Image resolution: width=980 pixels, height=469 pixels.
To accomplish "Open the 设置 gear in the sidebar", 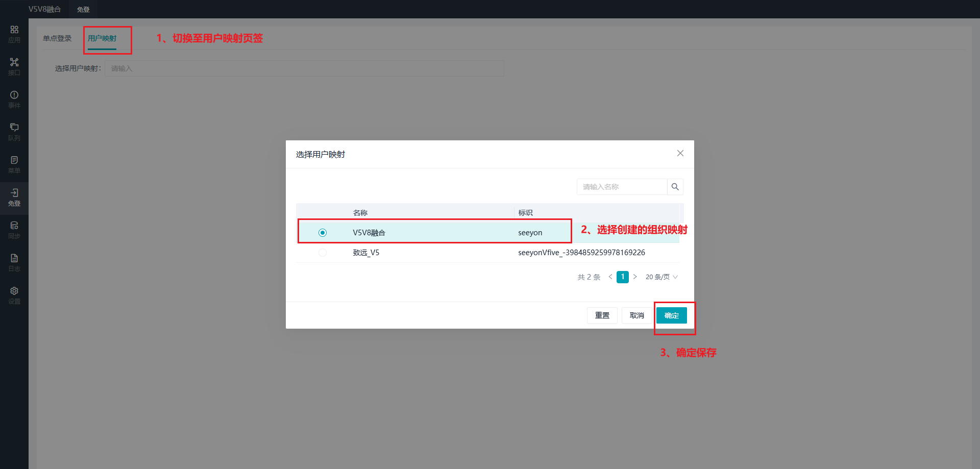I will [14, 295].
